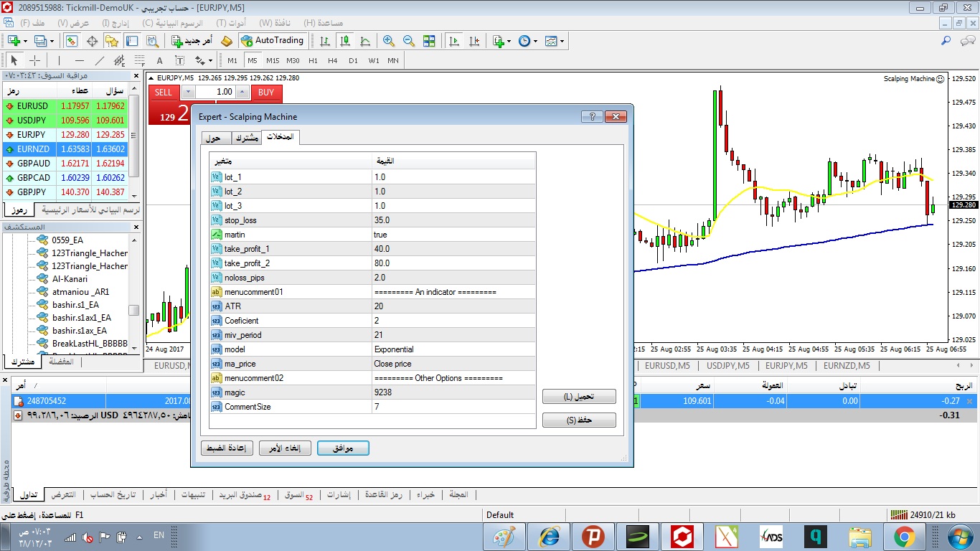
Task: Select the line chart type icon
Action: pos(365,41)
